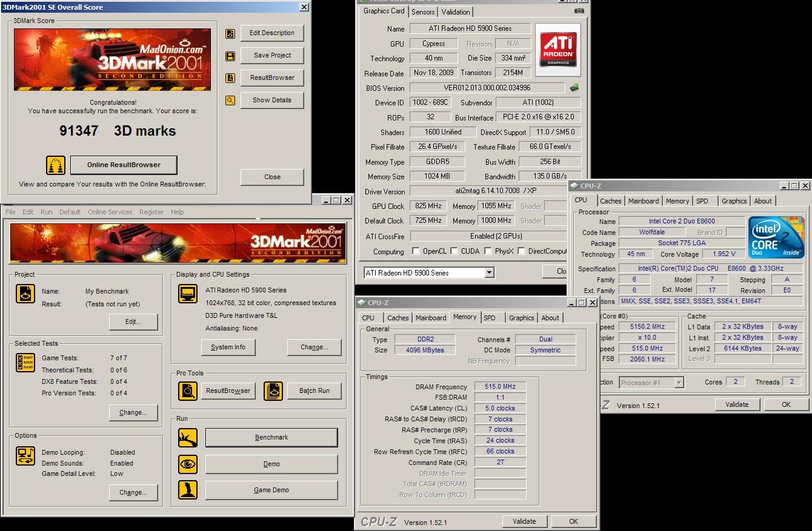
Task: Open the ATI Radeon HD 5900 Series dropdown
Action: [x=489, y=273]
